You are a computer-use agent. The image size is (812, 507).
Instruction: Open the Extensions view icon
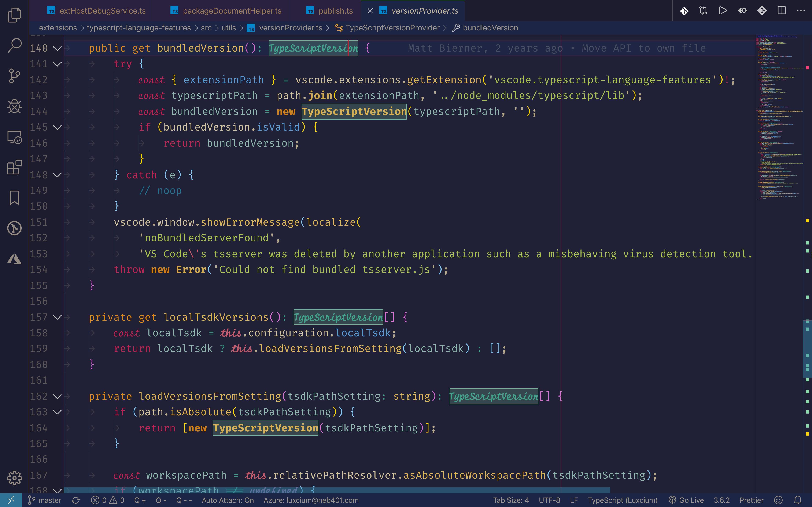[14, 167]
